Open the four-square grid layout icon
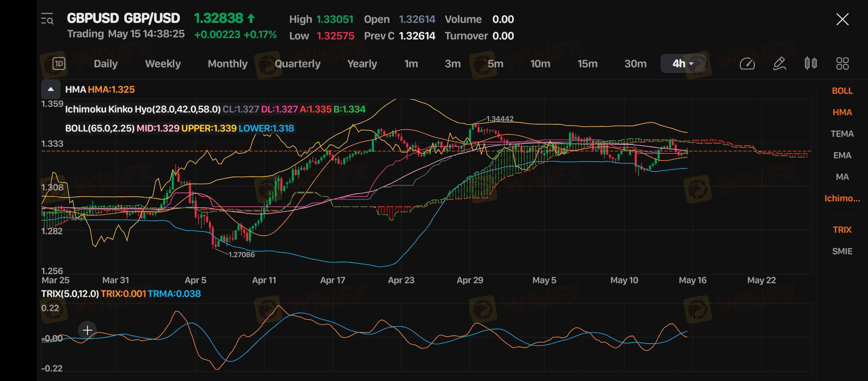 (842, 64)
